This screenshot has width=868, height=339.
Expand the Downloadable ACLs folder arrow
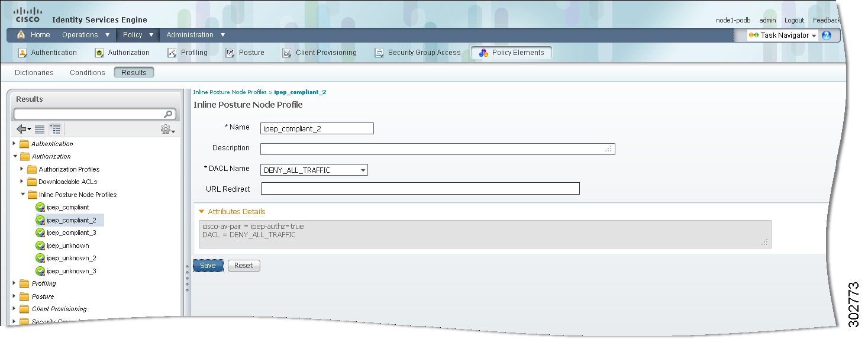click(x=22, y=182)
